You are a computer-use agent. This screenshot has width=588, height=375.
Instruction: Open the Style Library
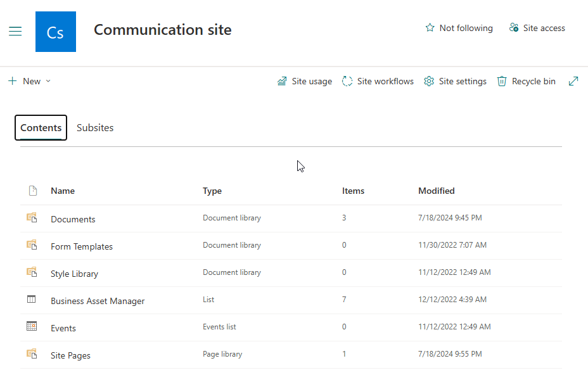pos(74,274)
